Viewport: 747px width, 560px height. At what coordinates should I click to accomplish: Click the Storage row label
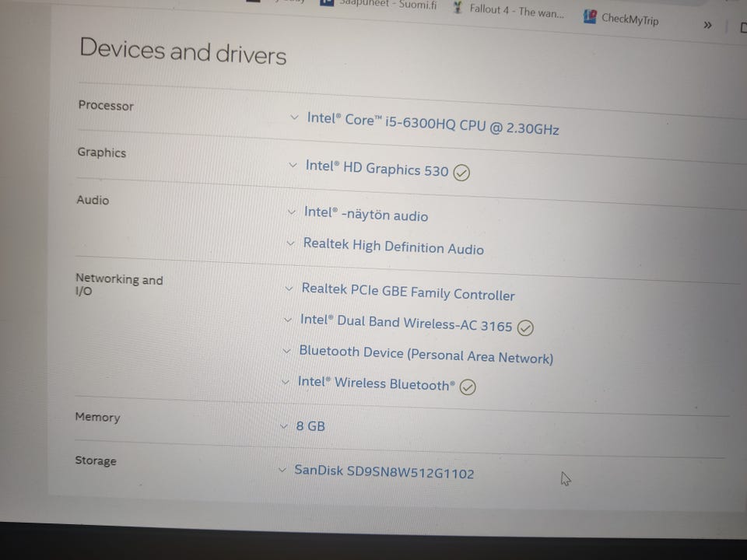pyautogui.click(x=96, y=460)
